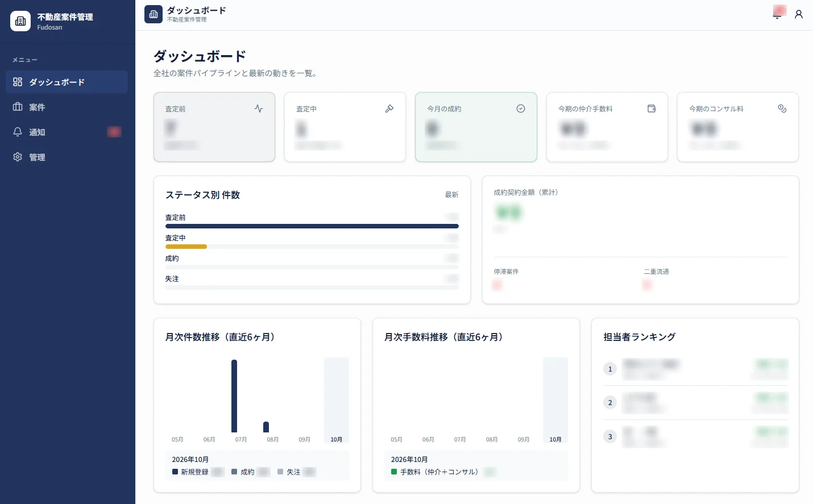Select 10月 column in 月次手数料推移 chart
Image resolution: width=813 pixels, height=504 pixels.
click(x=555, y=400)
